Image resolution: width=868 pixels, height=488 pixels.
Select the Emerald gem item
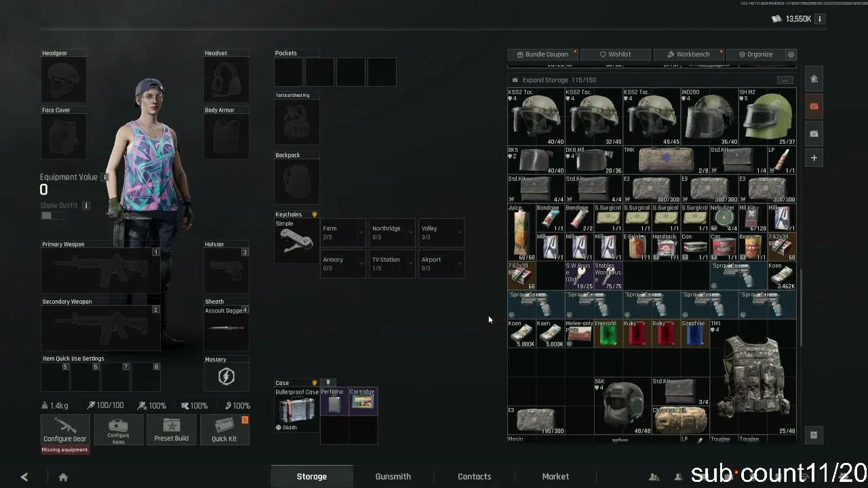608,333
